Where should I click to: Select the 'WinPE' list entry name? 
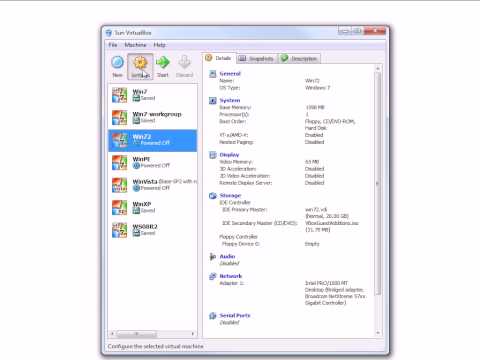141,159
